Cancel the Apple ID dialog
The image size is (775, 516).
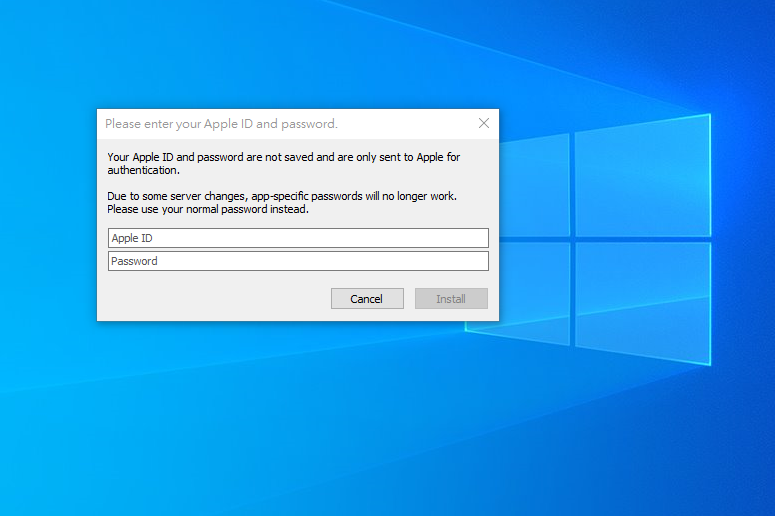coord(367,299)
